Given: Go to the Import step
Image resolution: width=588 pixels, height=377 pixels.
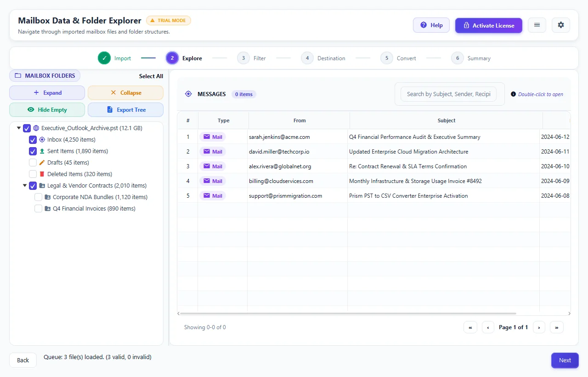Looking at the screenshot, I should click(114, 58).
